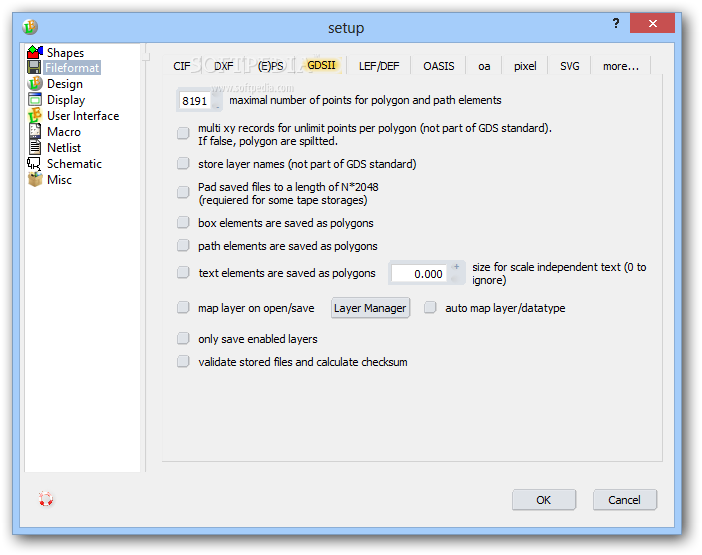Open the pixel tab
This screenshot has height=555, width=702.
pos(525,66)
